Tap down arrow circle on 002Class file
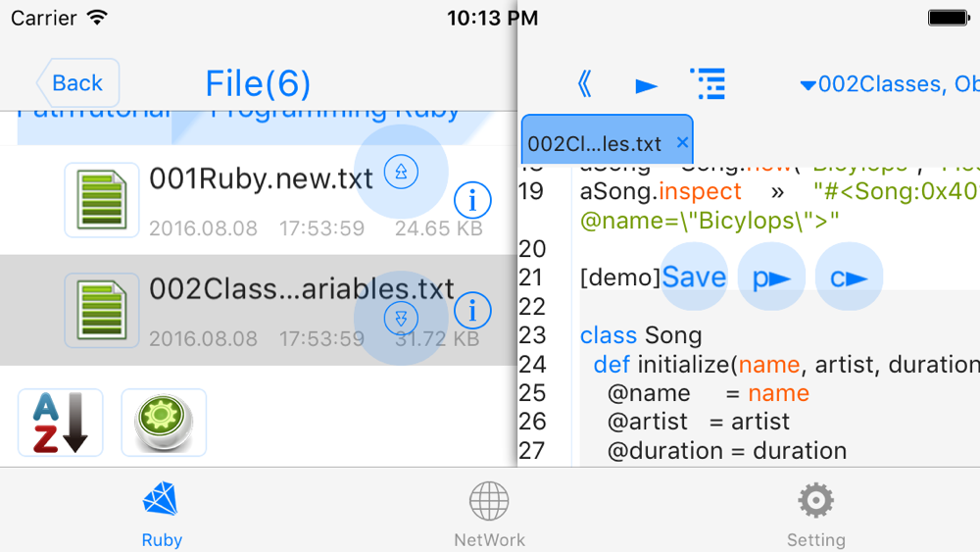 (x=401, y=319)
